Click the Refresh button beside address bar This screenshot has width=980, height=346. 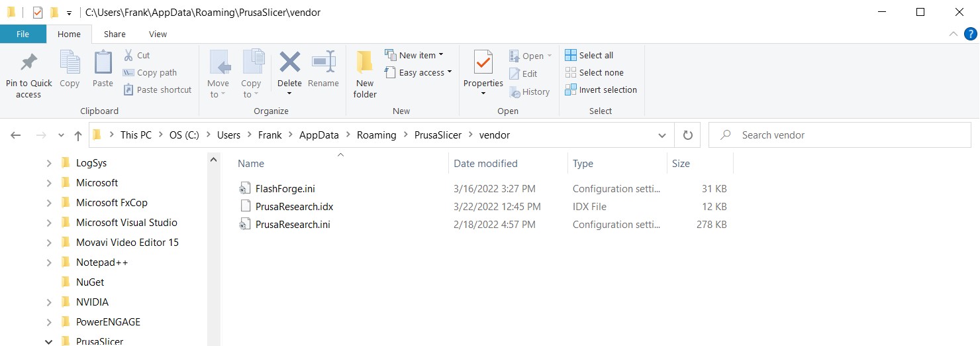(688, 135)
